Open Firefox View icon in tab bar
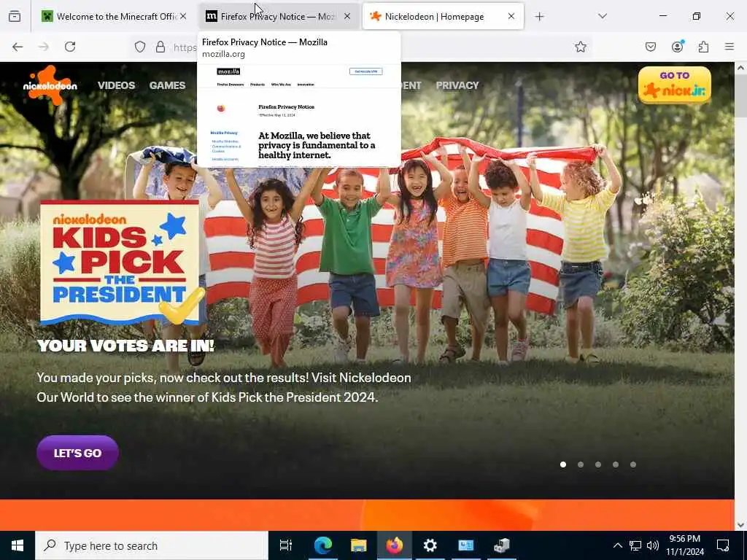This screenshot has height=560, width=747. pyautogui.click(x=15, y=16)
